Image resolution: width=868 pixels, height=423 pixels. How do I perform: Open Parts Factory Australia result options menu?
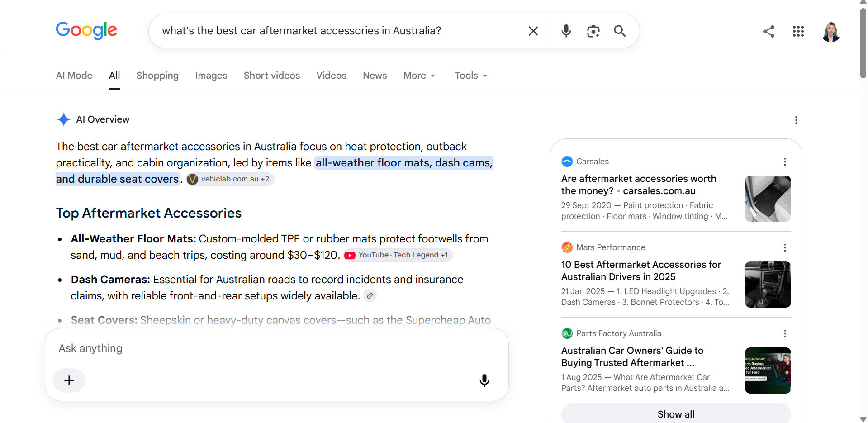pos(785,333)
